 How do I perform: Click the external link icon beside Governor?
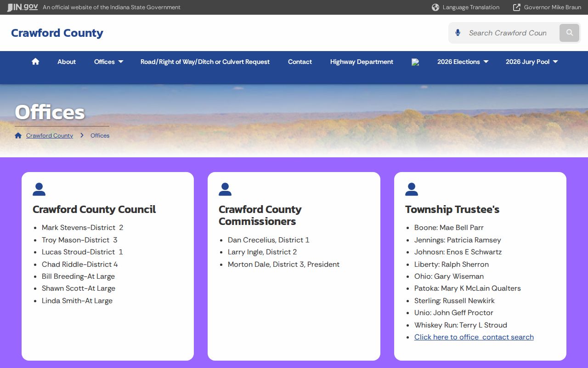pos(517,7)
